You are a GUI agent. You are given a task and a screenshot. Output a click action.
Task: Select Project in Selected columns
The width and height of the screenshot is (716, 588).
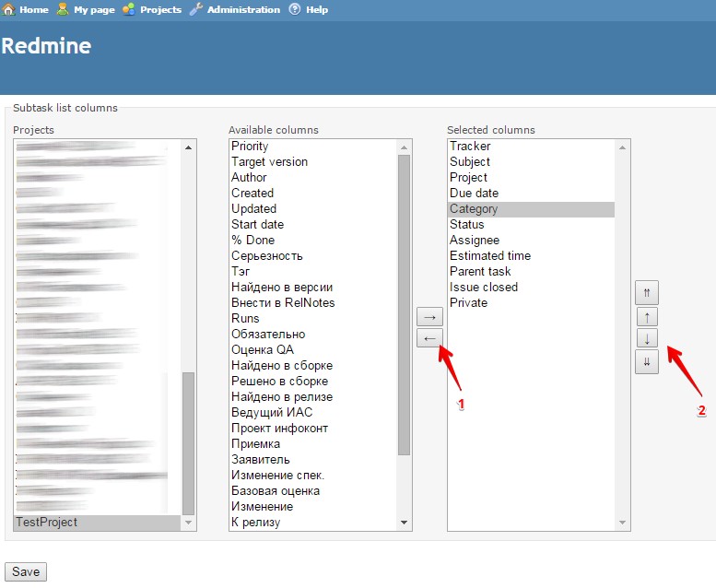pos(531,177)
